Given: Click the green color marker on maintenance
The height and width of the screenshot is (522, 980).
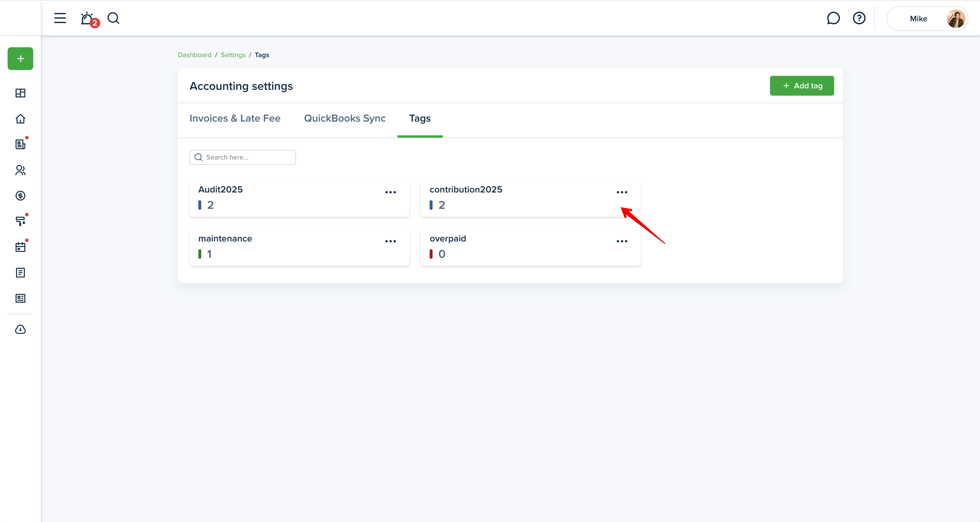Looking at the screenshot, I should 200,254.
